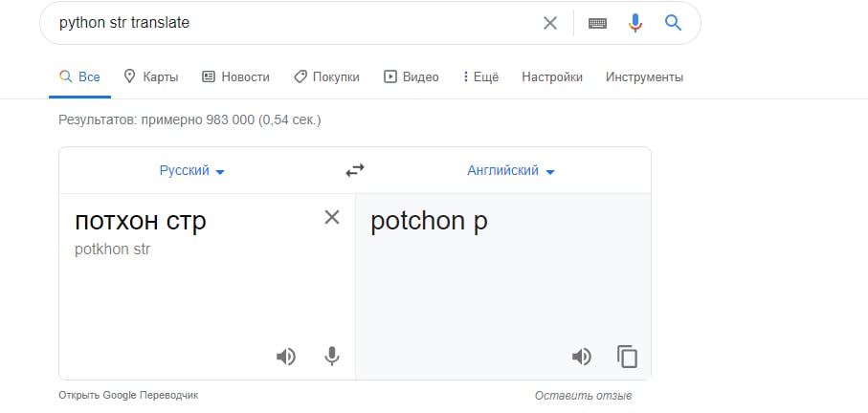Copy the translated text
Viewport: 868px width, 413px height.
point(627,357)
